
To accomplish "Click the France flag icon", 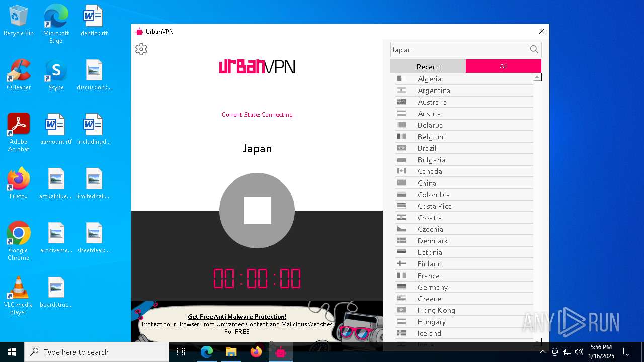I will pos(401,275).
